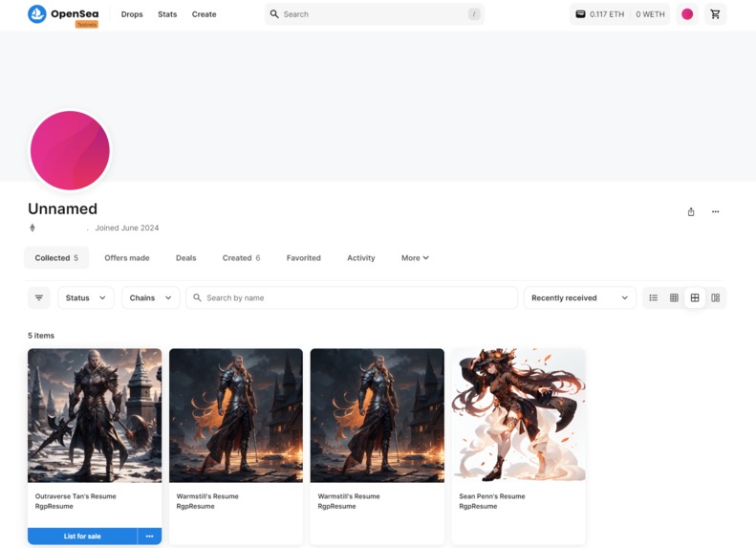Click the slash shortcut key hint
This screenshot has height=548, width=756.
point(474,14)
